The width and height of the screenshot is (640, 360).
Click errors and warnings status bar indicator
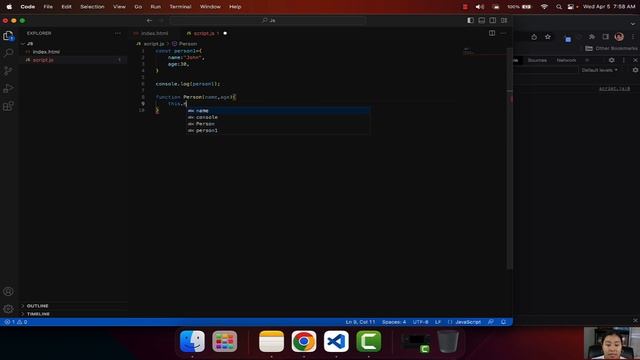pyautogui.click(x=16, y=322)
